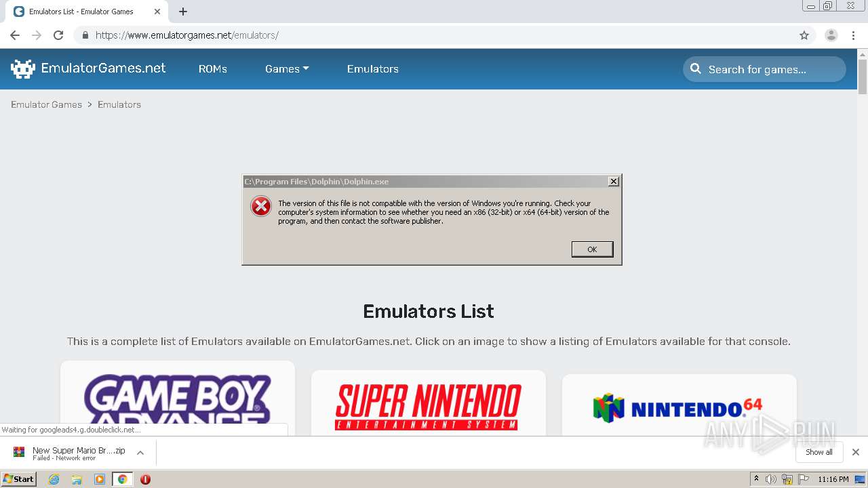Open the Game Boy Advance emulators card
This screenshot has width=868, height=488.
(x=178, y=400)
